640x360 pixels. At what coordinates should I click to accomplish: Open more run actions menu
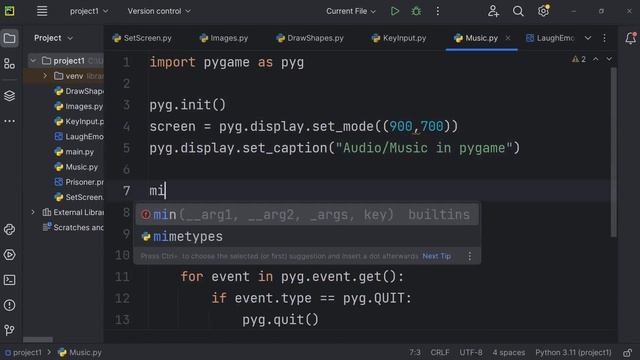click(x=438, y=11)
